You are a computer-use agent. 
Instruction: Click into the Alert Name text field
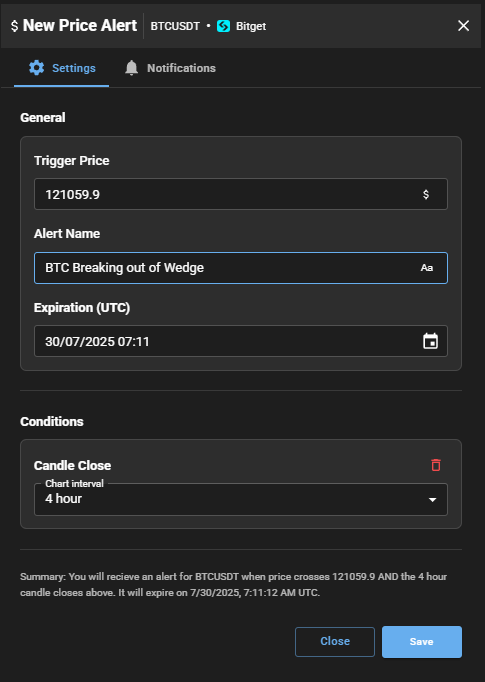pos(241,268)
